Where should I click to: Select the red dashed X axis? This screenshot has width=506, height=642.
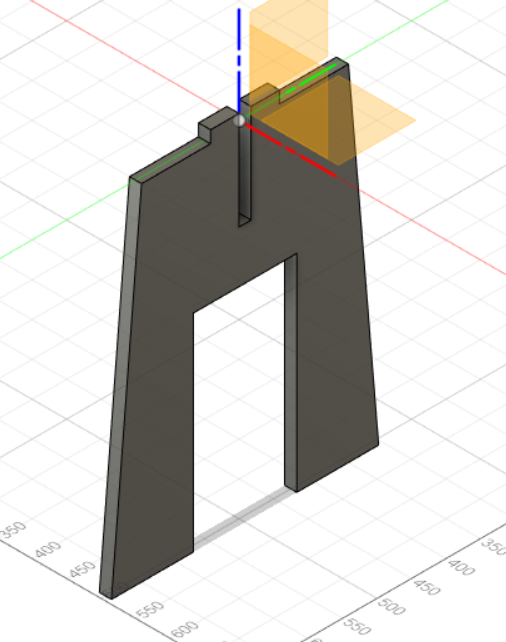point(291,150)
